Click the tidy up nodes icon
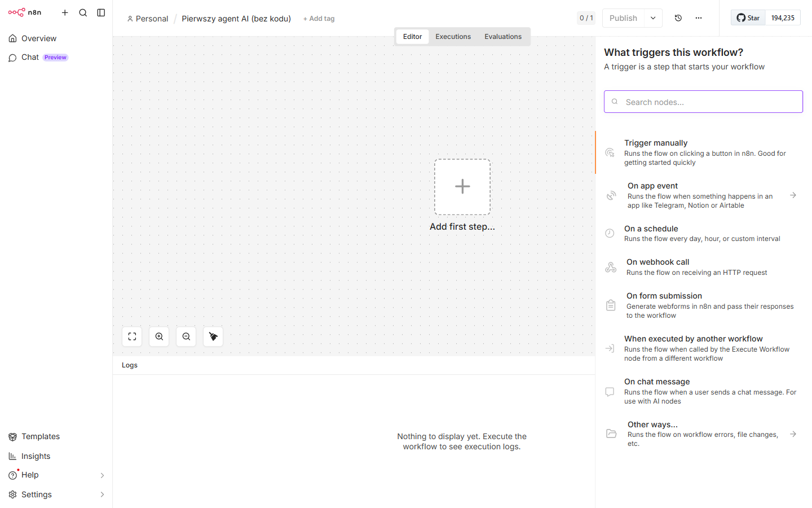 213,336
